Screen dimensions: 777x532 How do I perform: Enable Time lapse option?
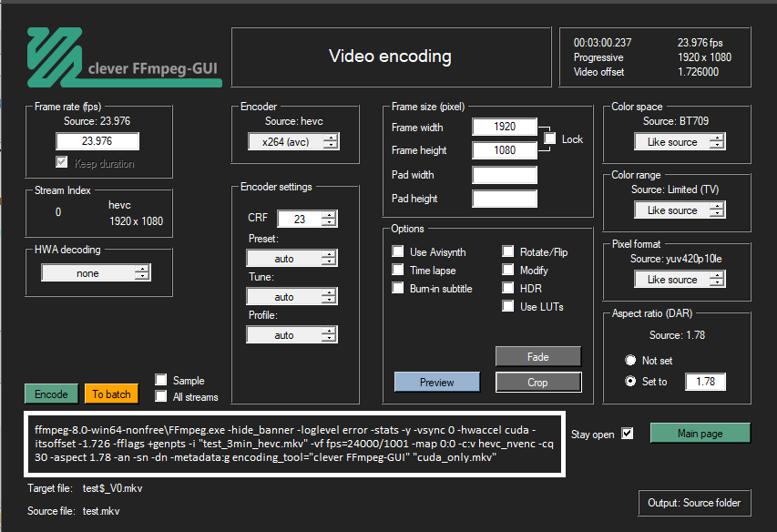coord(397,270)
